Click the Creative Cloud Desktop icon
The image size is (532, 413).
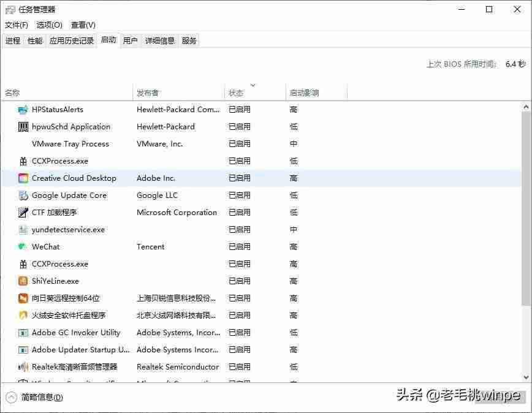pos(23,178)
